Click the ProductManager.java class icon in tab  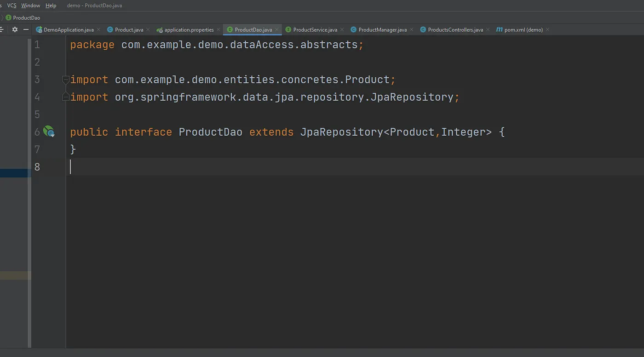tap(353, 30)
